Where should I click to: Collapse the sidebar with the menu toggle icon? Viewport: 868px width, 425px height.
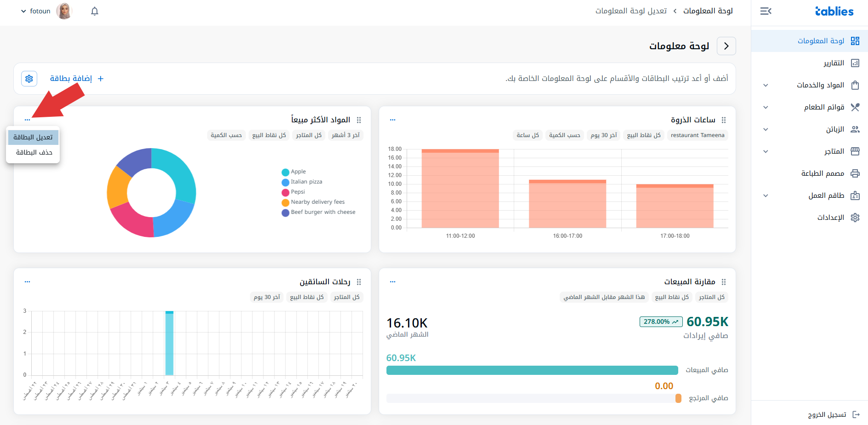(766, 11)
